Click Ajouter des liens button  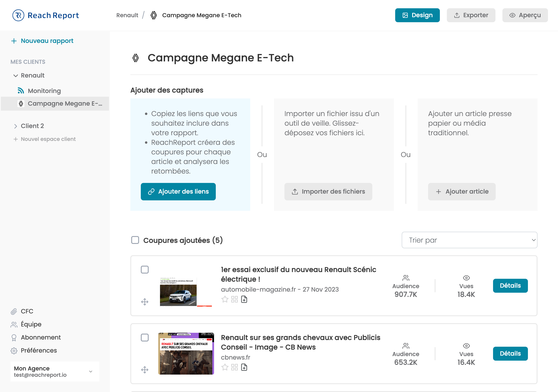click(x=178, y=192)
